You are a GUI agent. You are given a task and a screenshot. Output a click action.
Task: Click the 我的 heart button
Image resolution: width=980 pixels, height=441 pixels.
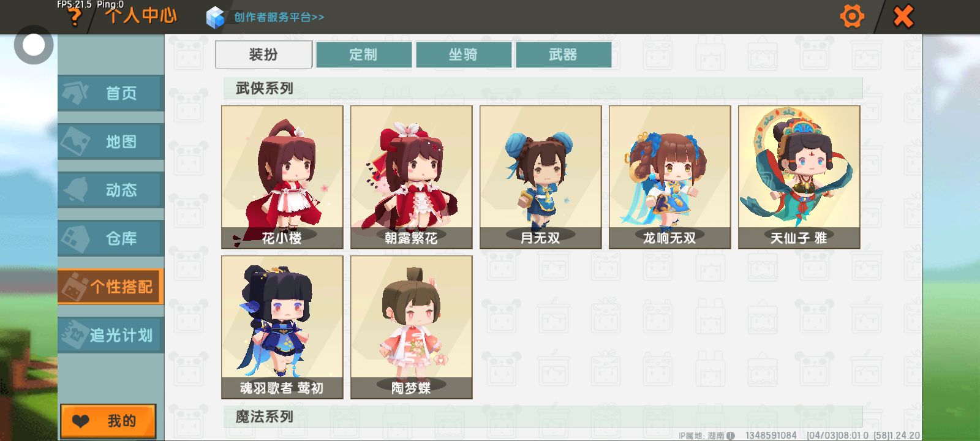coord(108,421)
